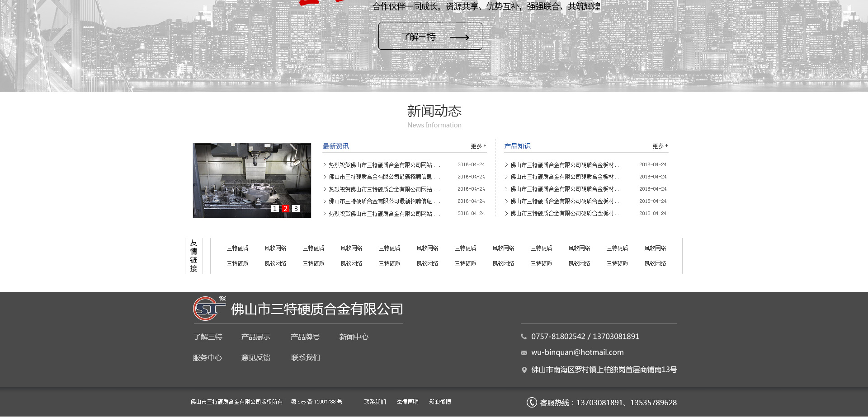Open 新闻中心 in footer navigation
Image resolution: width=868 pixels, height=417 pixels.
[x=354, y=337]
